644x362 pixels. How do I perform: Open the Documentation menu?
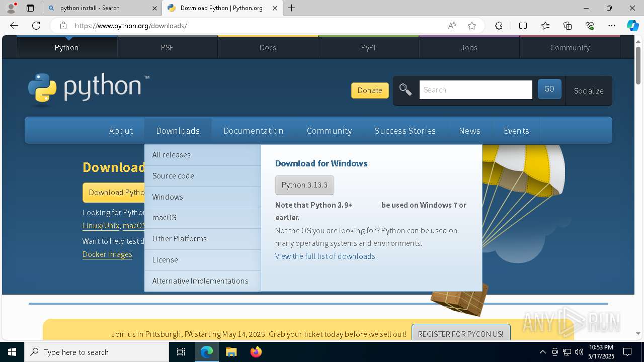pos(253,131)
